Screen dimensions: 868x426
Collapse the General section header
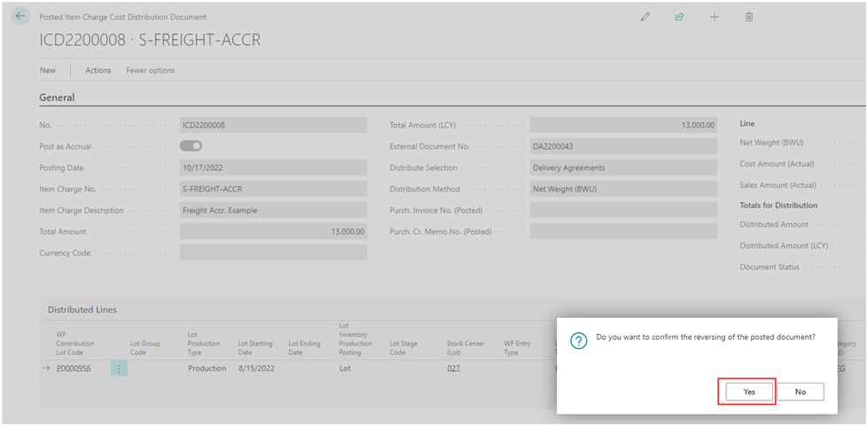point(57,97)
